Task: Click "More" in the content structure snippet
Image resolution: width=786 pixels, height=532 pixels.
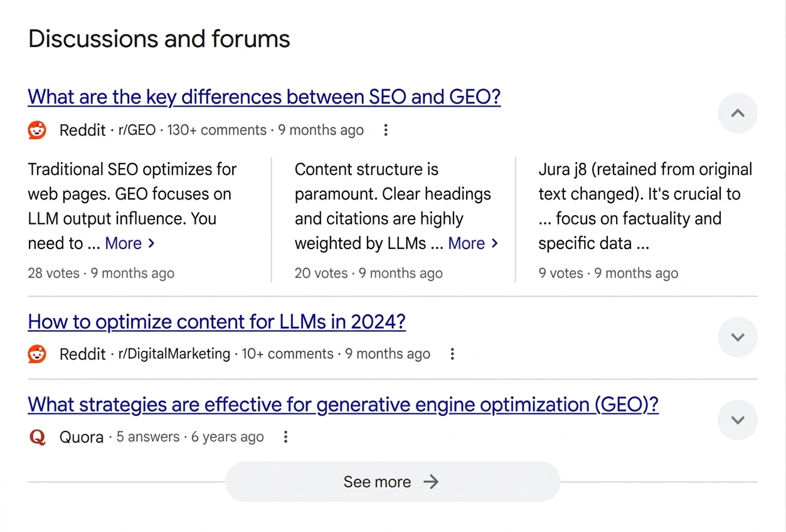Action: pos(467,243)
